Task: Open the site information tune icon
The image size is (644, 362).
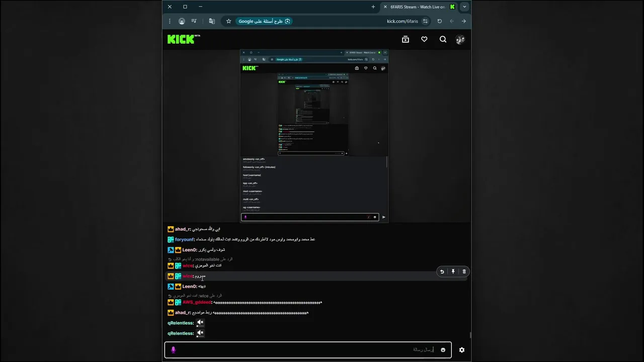Action: tap(425, 21)
